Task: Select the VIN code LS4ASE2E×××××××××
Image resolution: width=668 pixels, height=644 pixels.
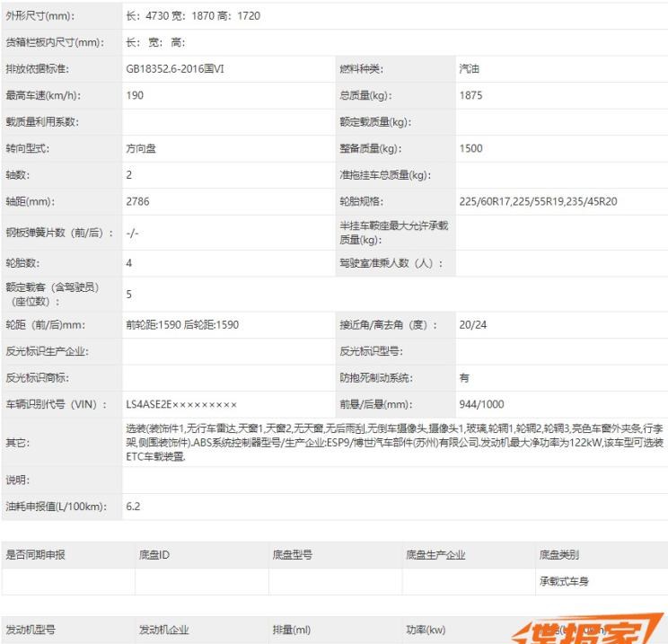Action: point(181,404)
